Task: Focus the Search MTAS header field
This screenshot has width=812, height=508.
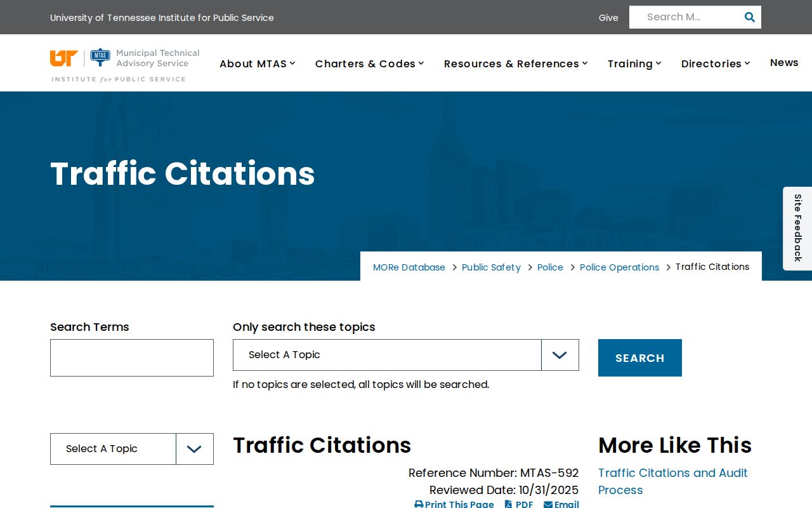Action: [684, 17]
